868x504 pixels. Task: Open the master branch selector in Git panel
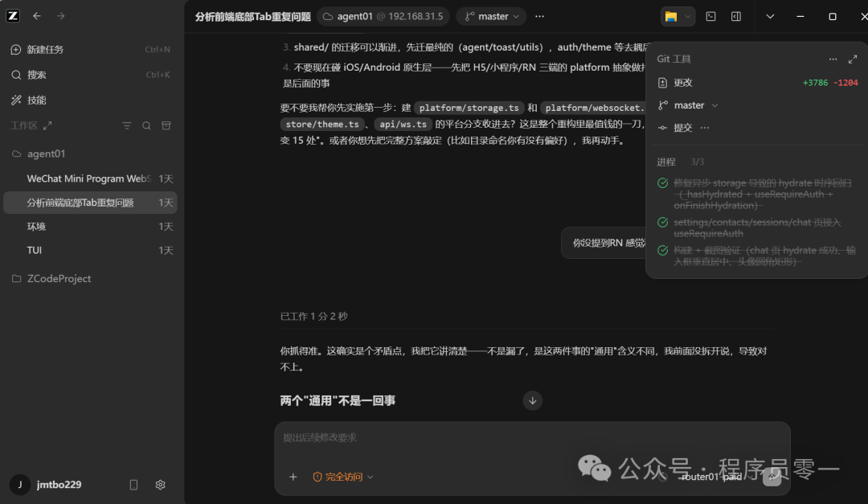point(688,105)
